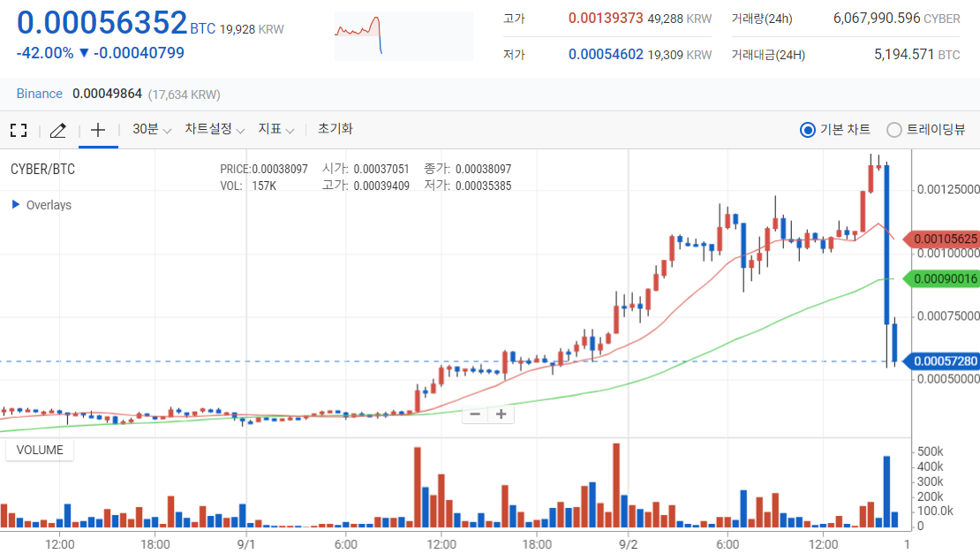Open the Binance price link

[x=39, y=93]
